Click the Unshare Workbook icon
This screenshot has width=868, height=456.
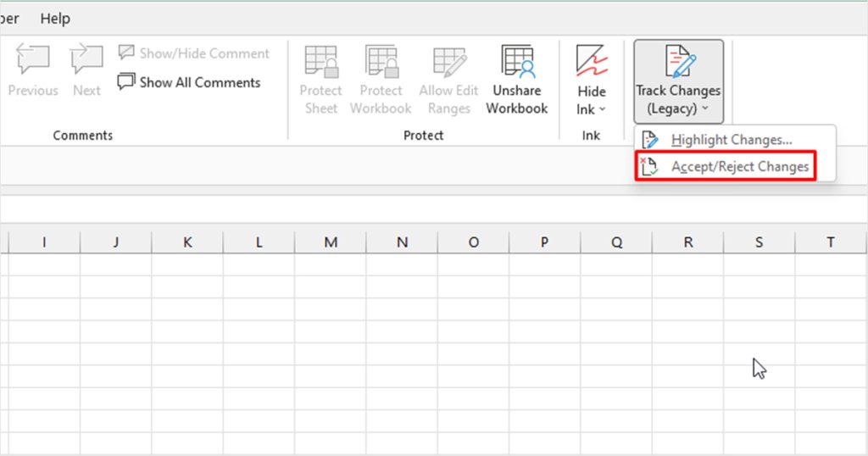click(517, 61)
